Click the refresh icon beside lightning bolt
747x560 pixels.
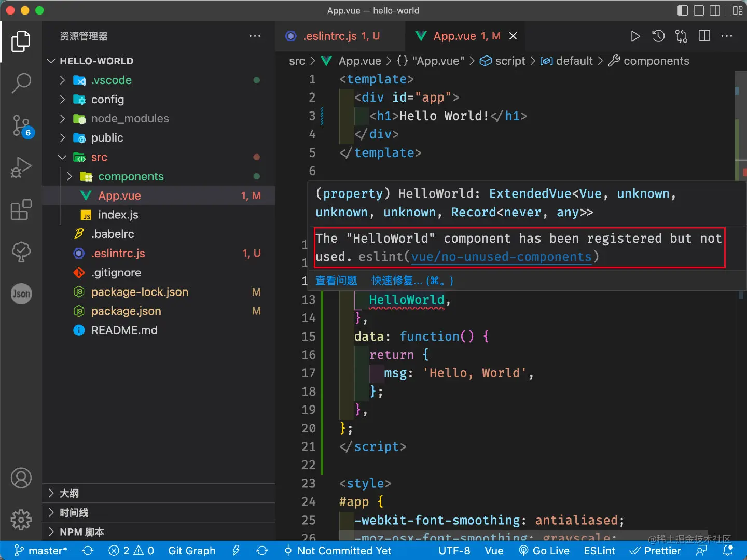coord(262,551)
